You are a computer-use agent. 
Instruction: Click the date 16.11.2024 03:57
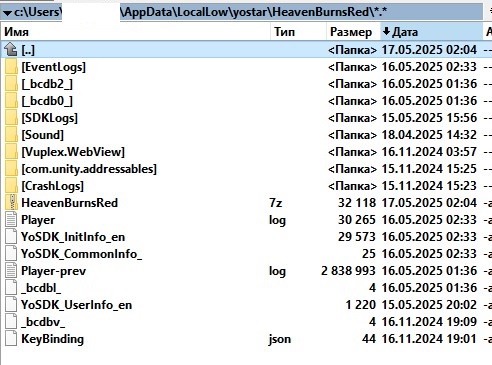pyautogui.click(x=429, y=152)
